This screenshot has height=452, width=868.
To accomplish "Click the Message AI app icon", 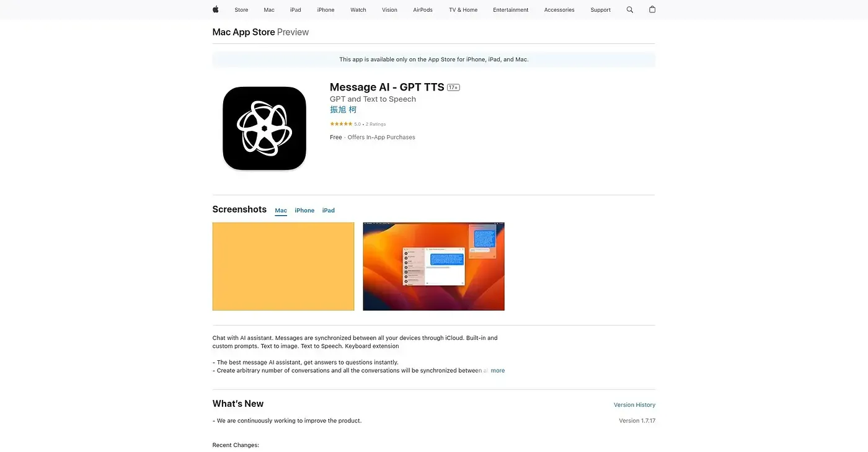I will coord(264,128).
